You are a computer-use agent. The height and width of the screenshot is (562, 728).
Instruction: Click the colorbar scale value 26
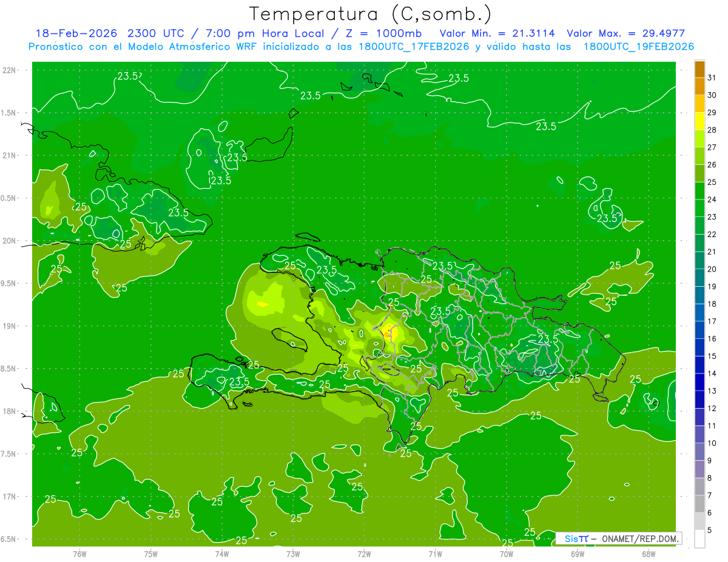[x=712, y=164]
